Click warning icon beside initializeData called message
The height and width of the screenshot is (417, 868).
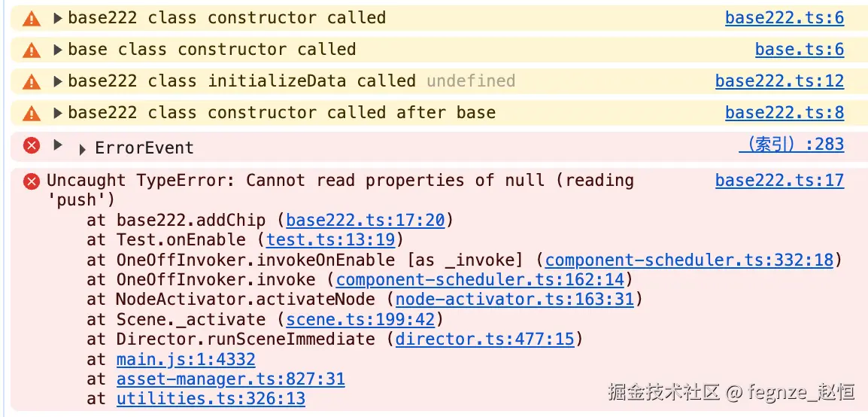coord(32,81)
